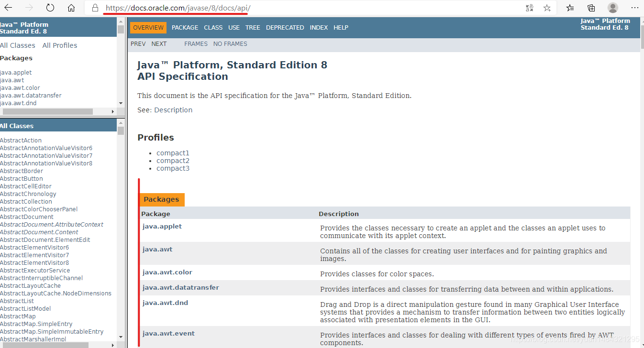
Task: Open the collections icon
Action: (x=591, y=8)
